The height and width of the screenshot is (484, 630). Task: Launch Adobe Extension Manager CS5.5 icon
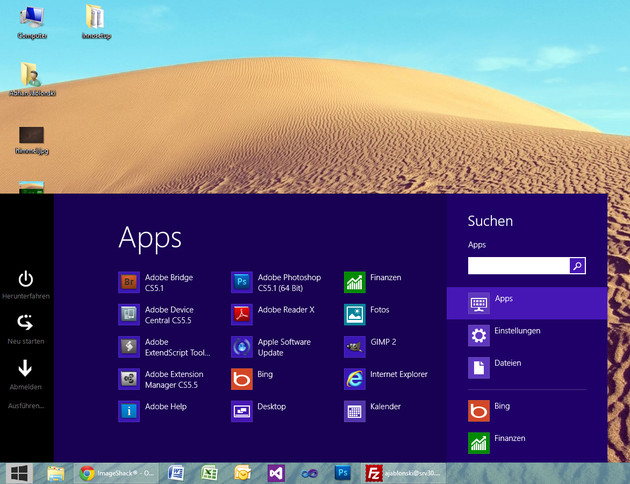(x=129, y=379)
